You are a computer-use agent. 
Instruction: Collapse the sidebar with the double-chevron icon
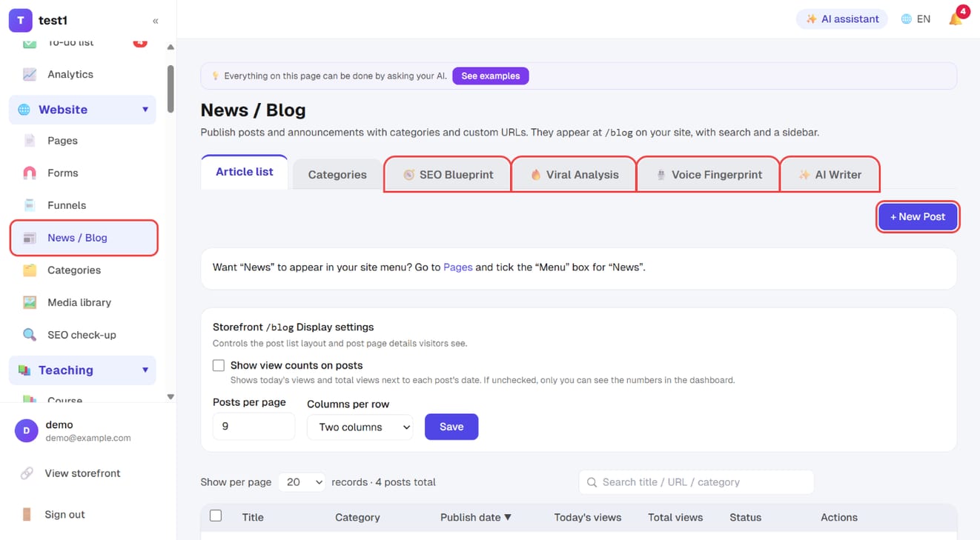coord(155,21)
